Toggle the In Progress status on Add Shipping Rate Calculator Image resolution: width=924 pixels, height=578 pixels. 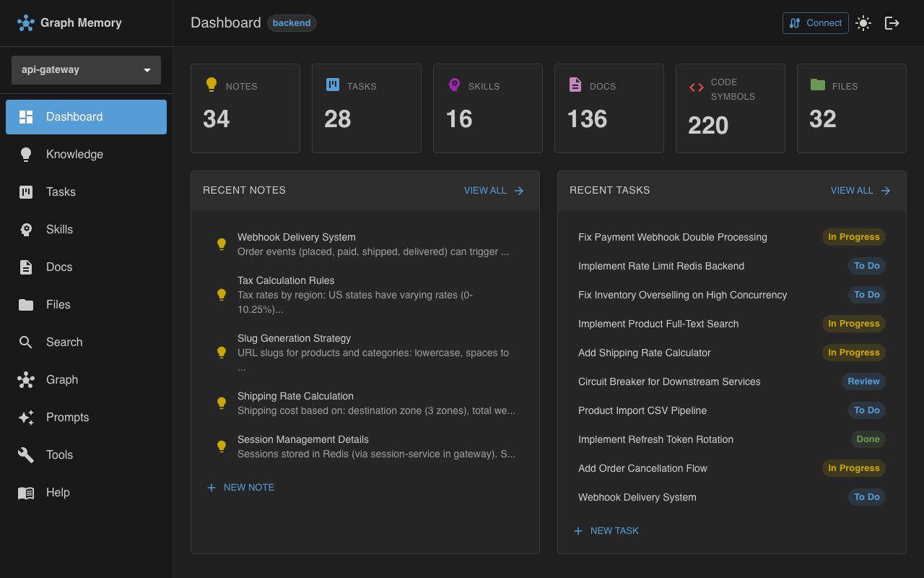[x=854, y=353]
